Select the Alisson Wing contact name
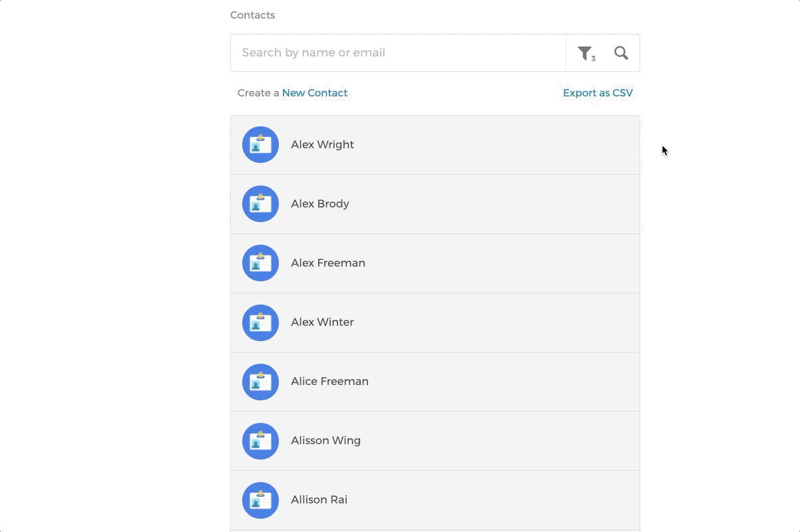Image resolution: width=800 pixels, height=532 pixels. pyautogui.click(x=325, y=441)
